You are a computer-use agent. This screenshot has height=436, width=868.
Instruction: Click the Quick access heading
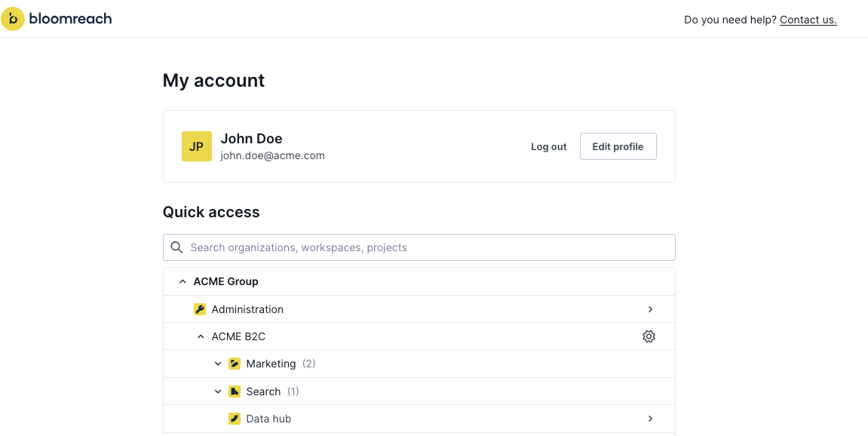(x=211, y=212)
